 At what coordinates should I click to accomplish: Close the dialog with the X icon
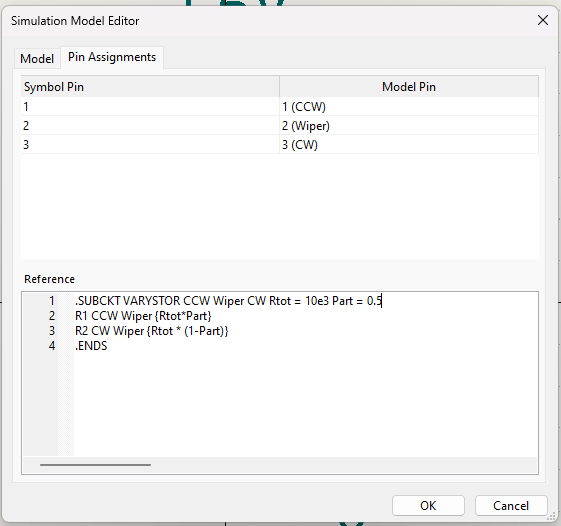coord(543,20)
